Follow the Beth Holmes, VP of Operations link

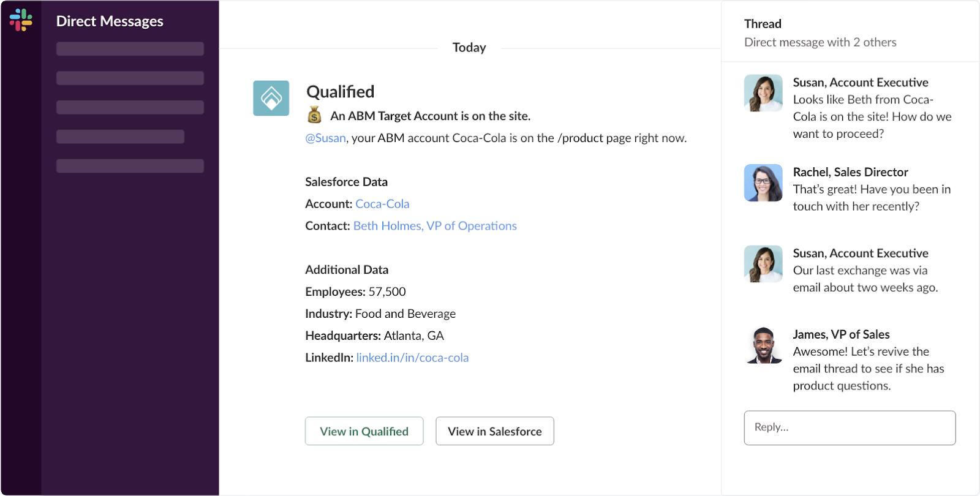(435, 226)
